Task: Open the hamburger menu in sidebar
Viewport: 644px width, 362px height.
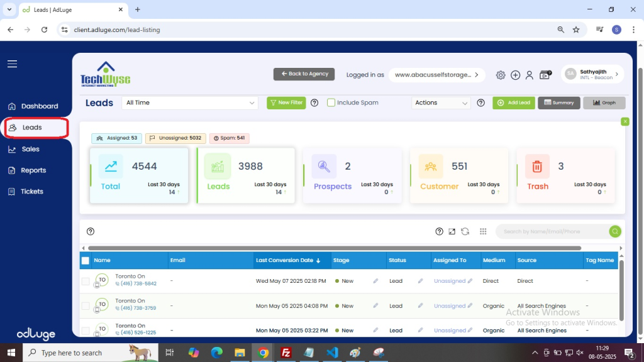Action: 12,64
